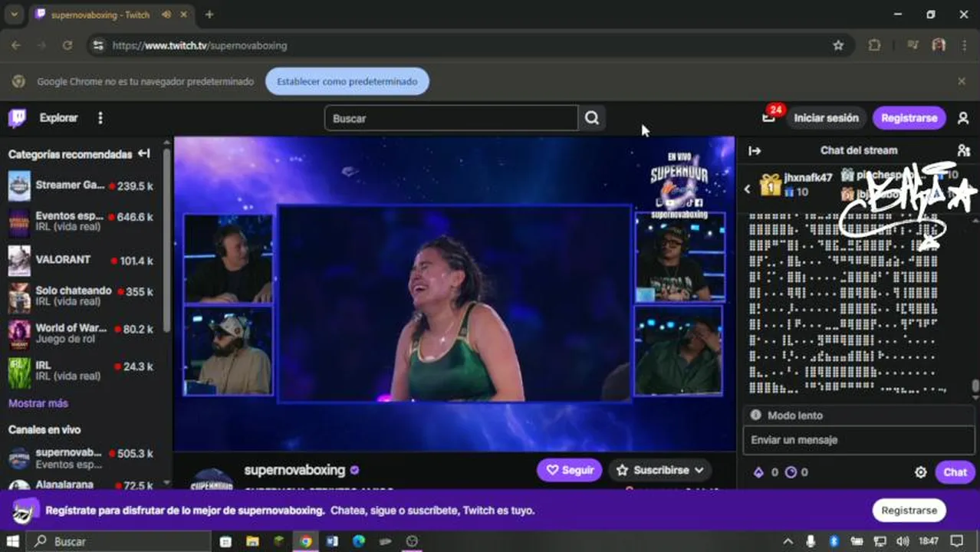
Task: Click Registrarse in the purple banner
Action: pos(909,510)
